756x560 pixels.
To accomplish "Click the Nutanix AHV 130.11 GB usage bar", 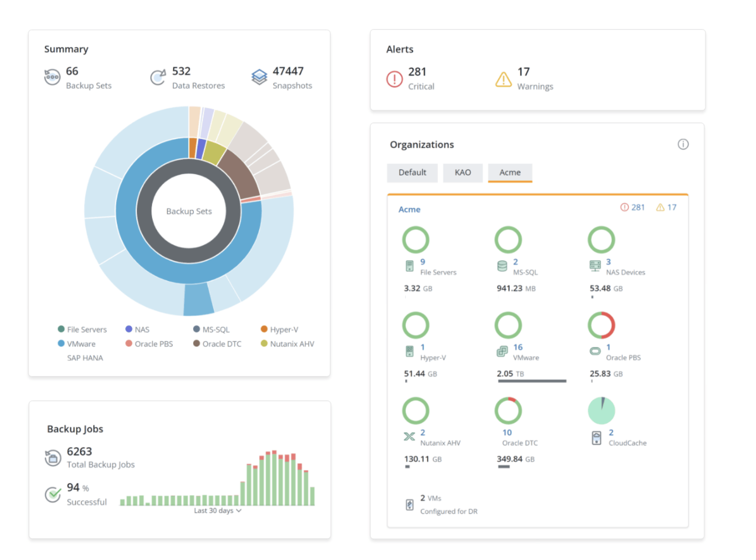I will click(407, 467).
